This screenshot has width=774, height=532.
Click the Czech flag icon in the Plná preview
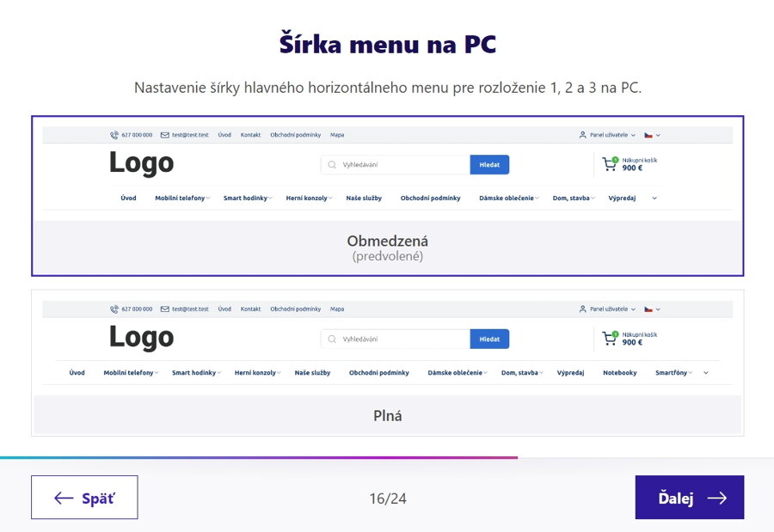648,309
